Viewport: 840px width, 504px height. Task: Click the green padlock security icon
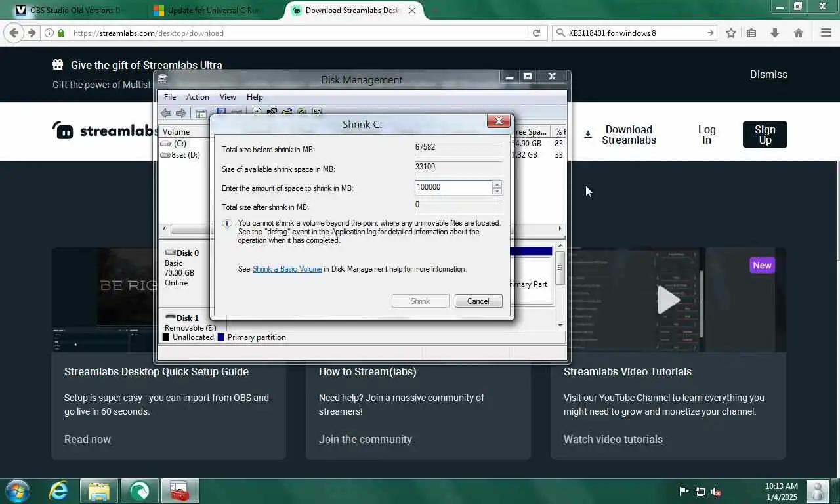pyautogui.click(x=61, y=33)
